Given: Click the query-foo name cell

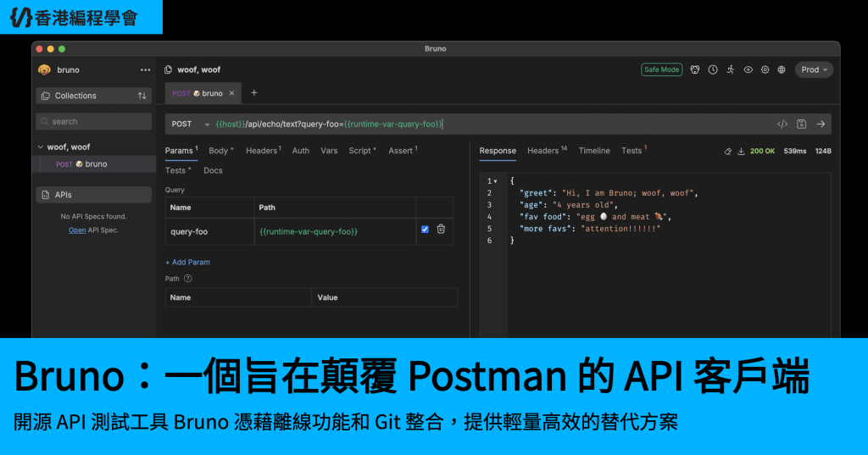Looking at the screenshot, I should click(x=210, y=231).
